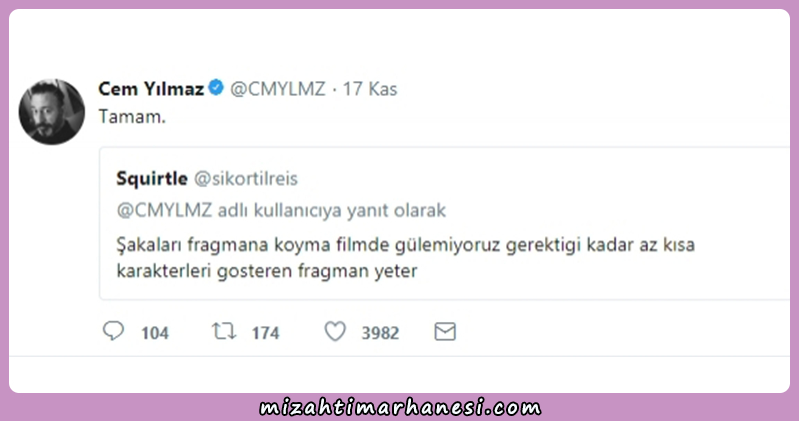
Task: Click the Tamam. tweet text
Action: (x=132, y=117)
